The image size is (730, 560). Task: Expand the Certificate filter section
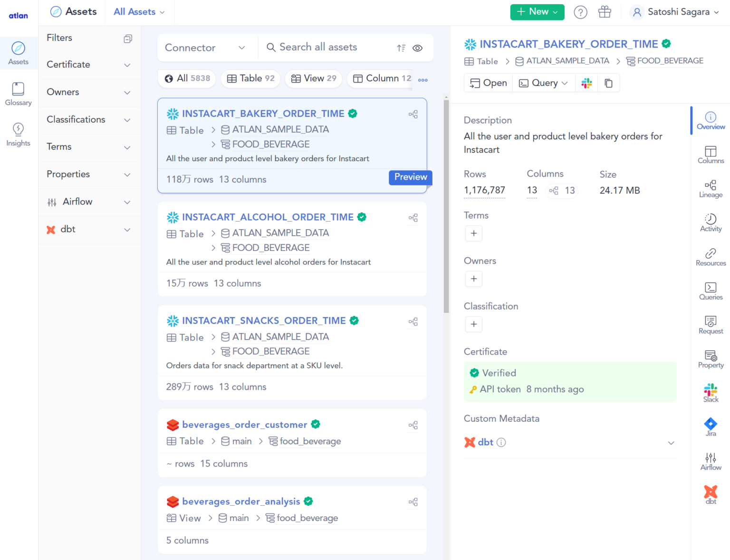pyautogui.click(x=88, y=65)
